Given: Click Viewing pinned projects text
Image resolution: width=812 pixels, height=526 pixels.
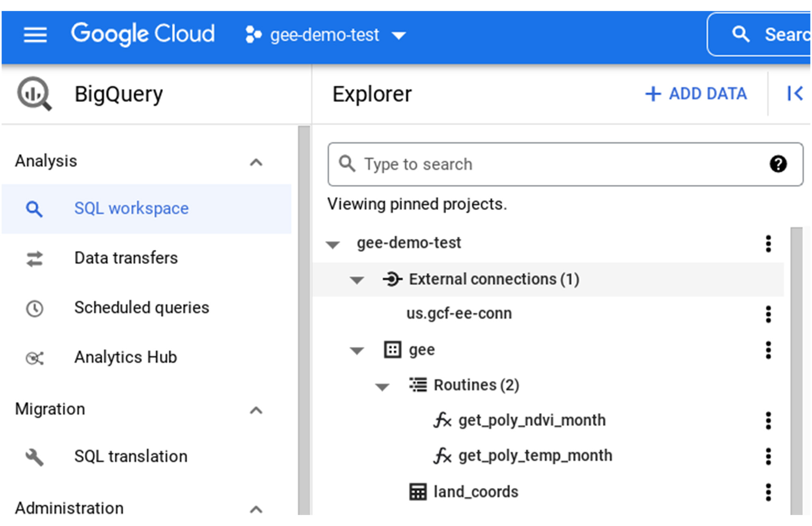Looking at the screenshot, I should pyautogui.click(x=417, y=204).
